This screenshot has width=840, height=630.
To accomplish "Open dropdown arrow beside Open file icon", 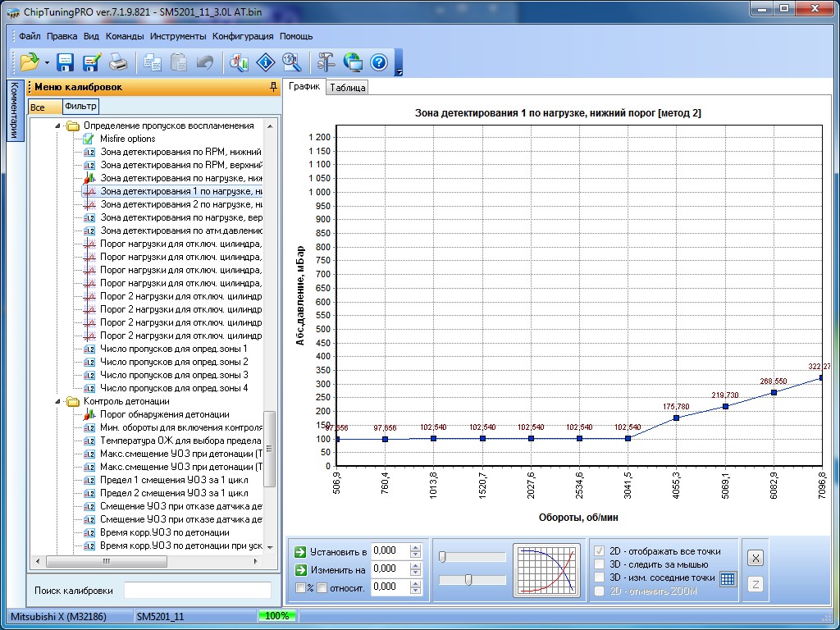I will pos(48,63).
